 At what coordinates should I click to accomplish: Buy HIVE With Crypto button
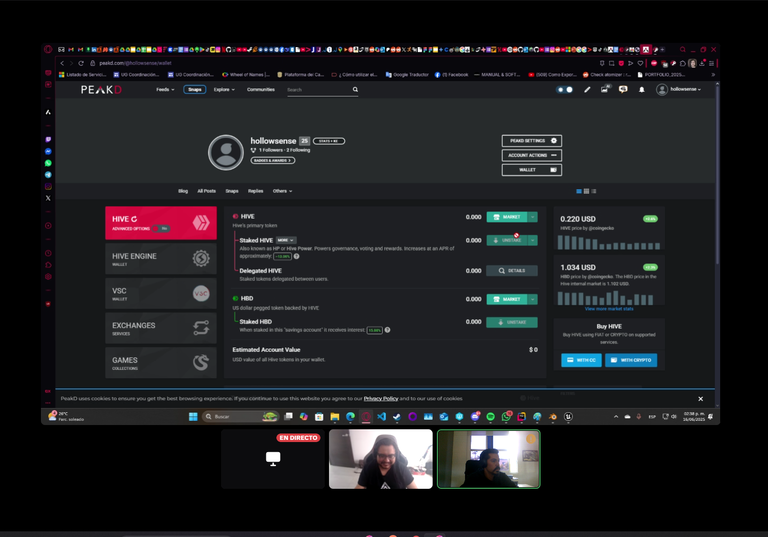coord(631,360)
